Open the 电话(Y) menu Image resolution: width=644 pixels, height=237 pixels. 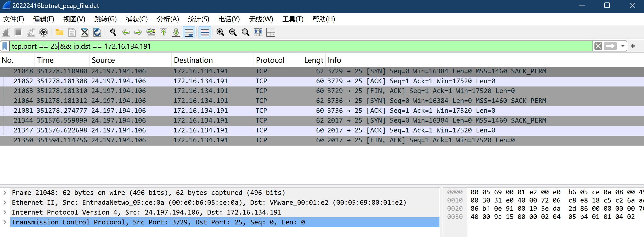(229, 19)
